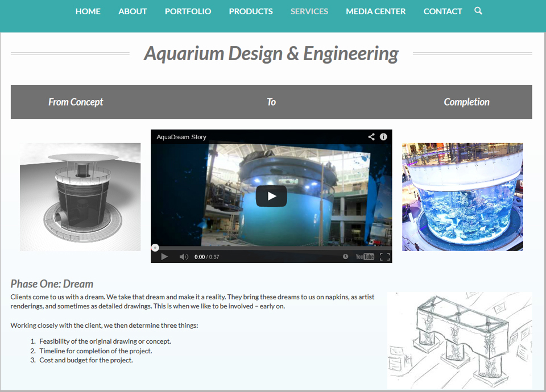Image resolution: width=546 pixels, height=392 pixels.
Task: Click the pencil sketch aquarium drawing
Action: pos(460,340)
